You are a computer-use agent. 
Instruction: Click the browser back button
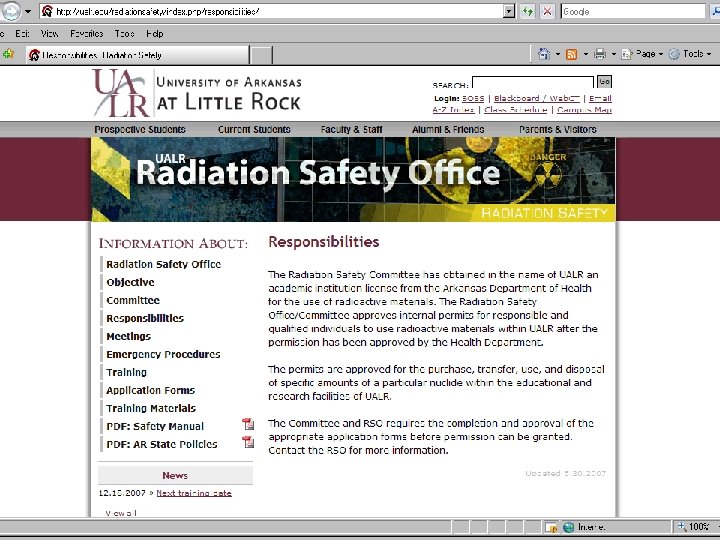pos(10,11)
